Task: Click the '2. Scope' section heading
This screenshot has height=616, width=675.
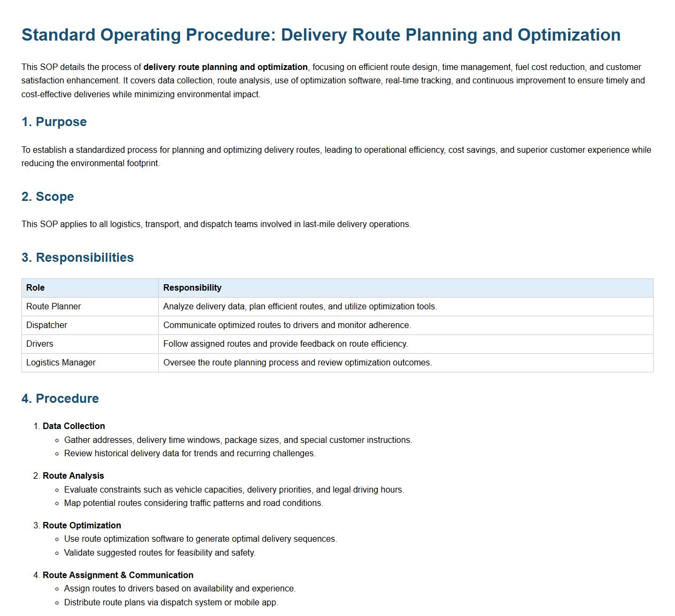Action: 48,197
